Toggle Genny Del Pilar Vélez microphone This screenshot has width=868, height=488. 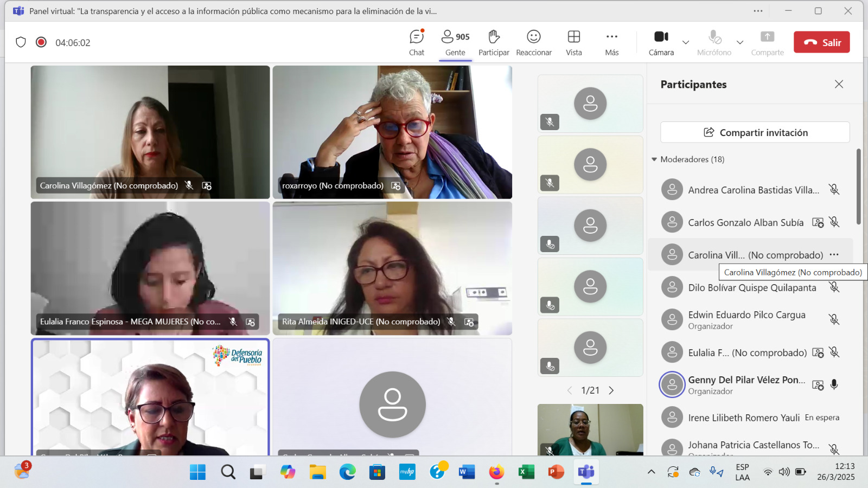tap(834, 384)
